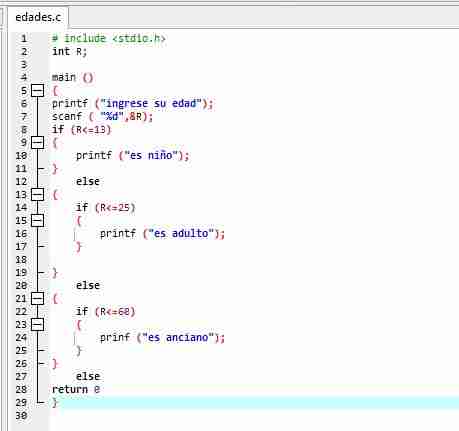Click the printf "ingrese su edad" line
The image size is (459, 431).
(132, 103)
